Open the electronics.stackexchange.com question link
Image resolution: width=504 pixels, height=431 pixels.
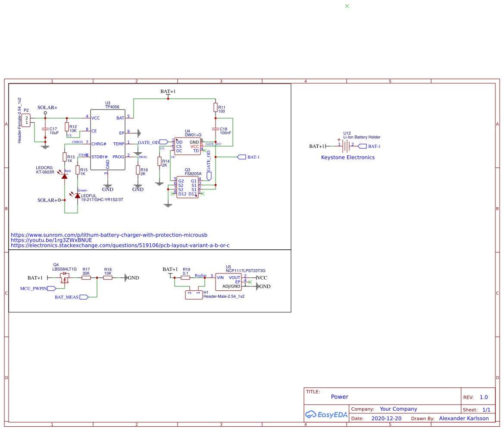[x=120, y=245]
